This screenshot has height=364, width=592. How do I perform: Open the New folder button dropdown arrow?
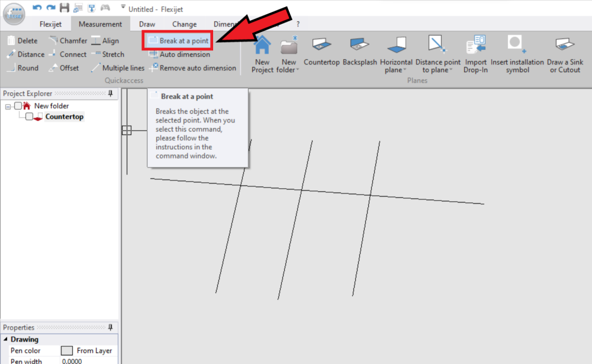298,70
